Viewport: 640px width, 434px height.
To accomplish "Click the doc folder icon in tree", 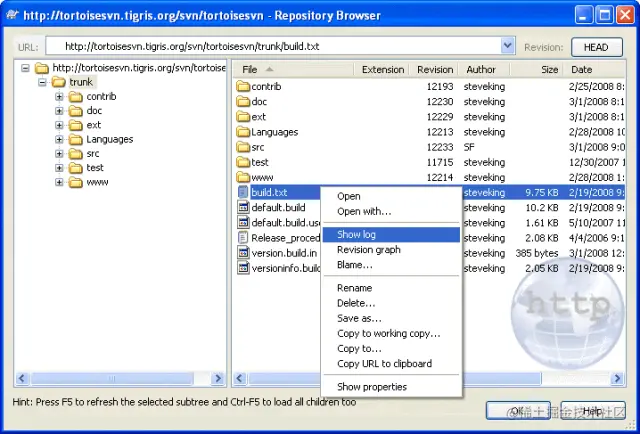I will [x=76, y=111].
